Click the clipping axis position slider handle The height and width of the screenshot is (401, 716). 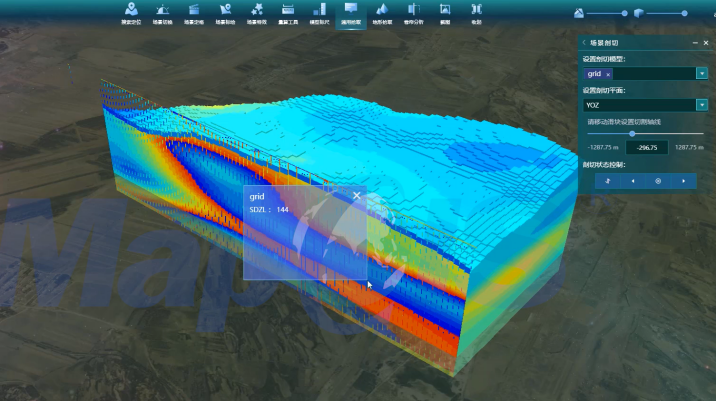631,133
